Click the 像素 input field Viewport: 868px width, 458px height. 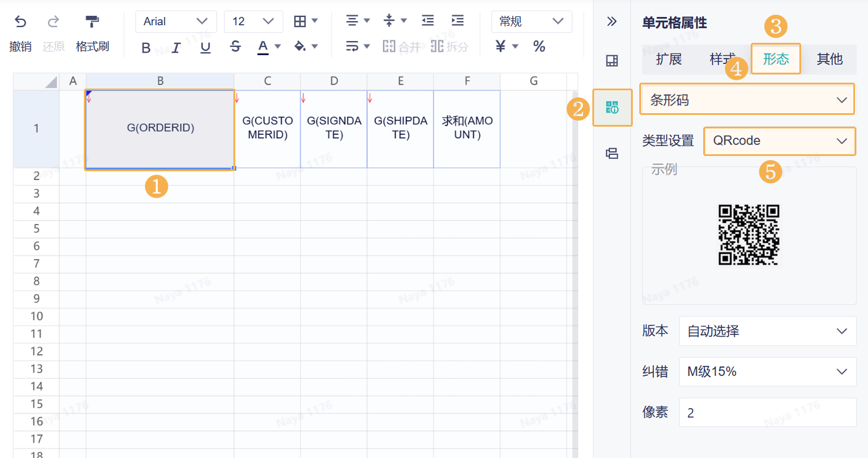click(768, 413)
